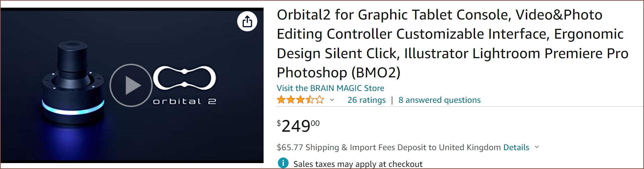Click the last empty rating star
Image resolution: width=644 pixels, height=169 pixels.
320,100
